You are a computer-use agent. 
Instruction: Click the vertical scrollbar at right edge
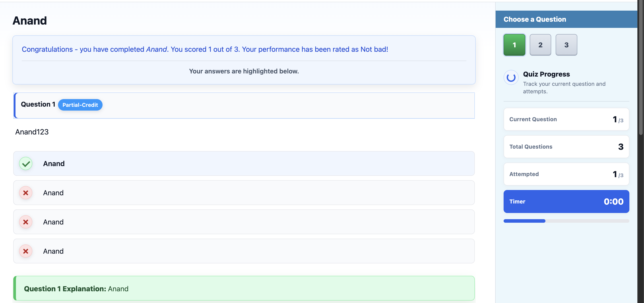point(640,67)
